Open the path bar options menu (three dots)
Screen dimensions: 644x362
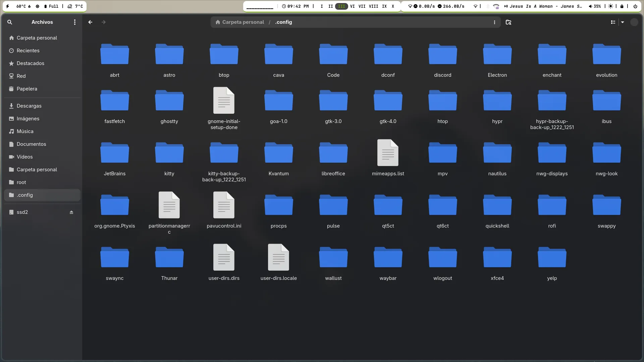point(494,22)
